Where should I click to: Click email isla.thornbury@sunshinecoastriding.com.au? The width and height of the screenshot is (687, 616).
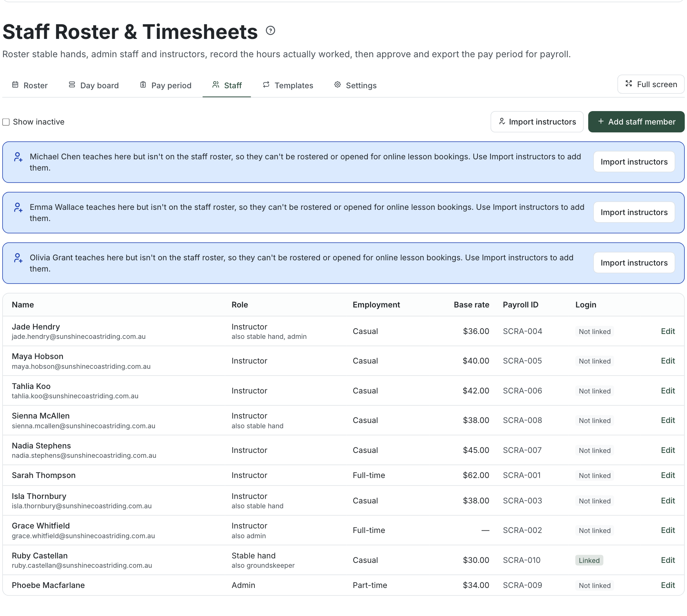[x=82, y=506]
